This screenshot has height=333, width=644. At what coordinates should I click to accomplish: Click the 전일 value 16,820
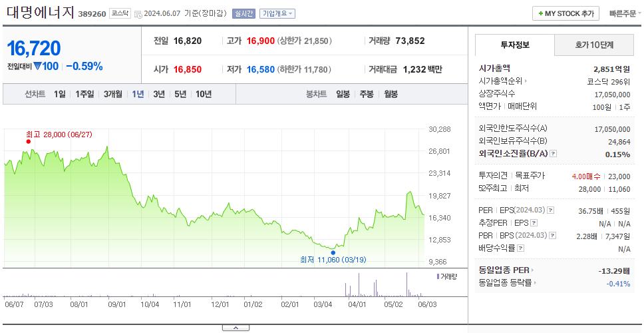[x=188, y=41]
